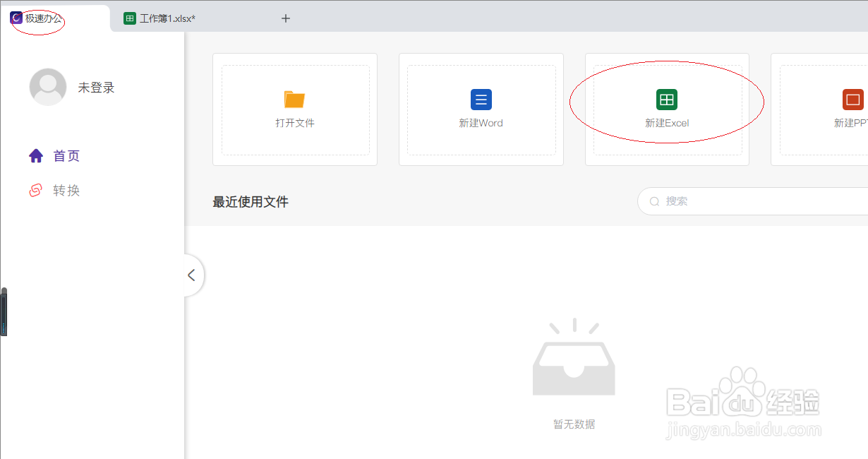Image resolution: width=868 pixels, height=459 pixels.
Task: Click the magnifier icon in search box
Action: (654, 201)
